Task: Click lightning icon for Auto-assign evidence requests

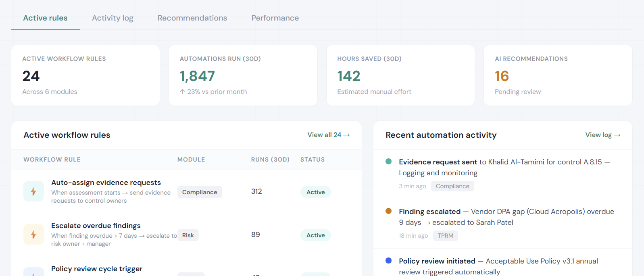Action: coord(33,191)
